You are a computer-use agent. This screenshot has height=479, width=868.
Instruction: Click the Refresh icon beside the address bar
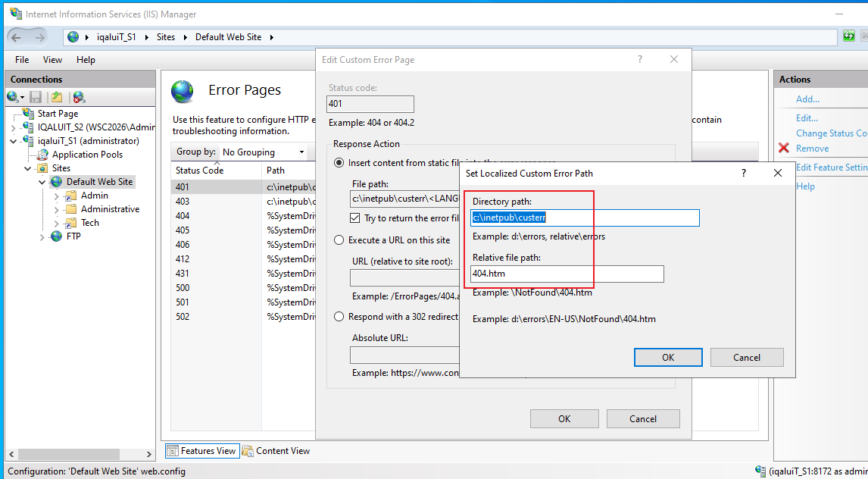[848, 36]
